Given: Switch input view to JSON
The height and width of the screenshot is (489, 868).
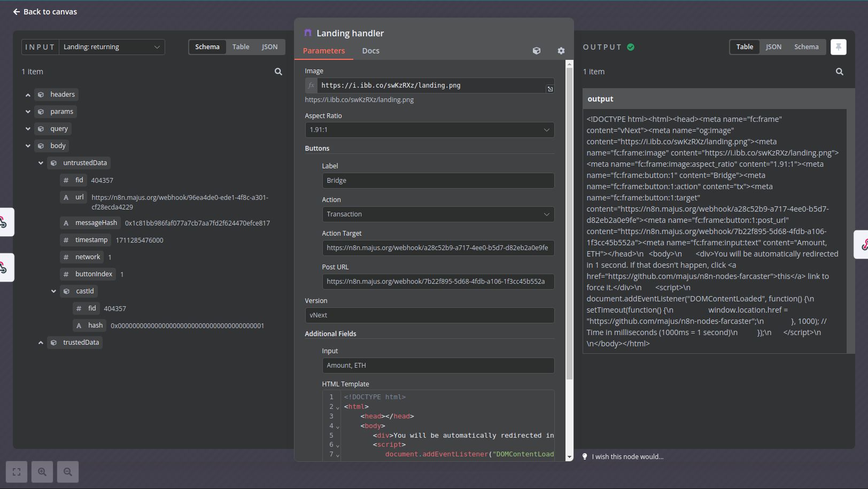Looking at the screenshot, I should click(x=269, y=47).
